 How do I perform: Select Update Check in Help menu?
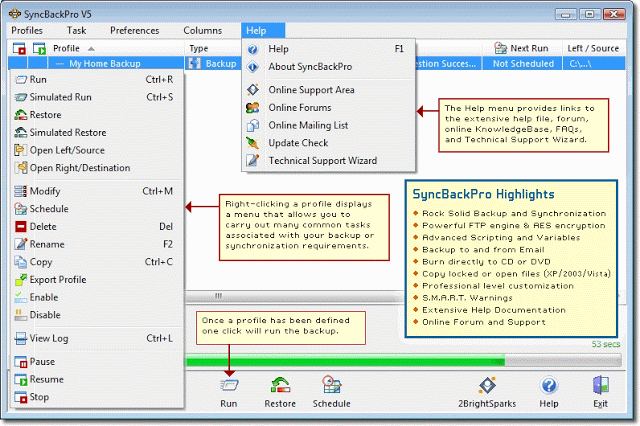[329, 143]
